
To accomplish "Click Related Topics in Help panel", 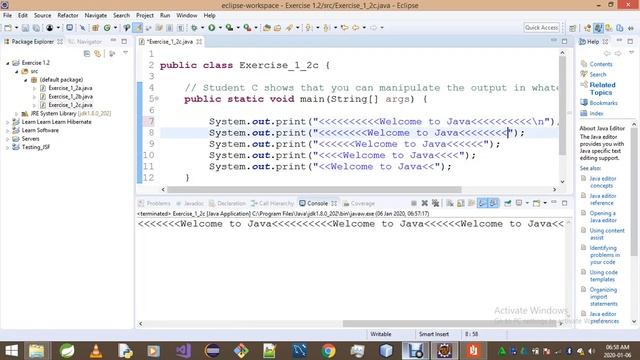I will pos(602,89).
